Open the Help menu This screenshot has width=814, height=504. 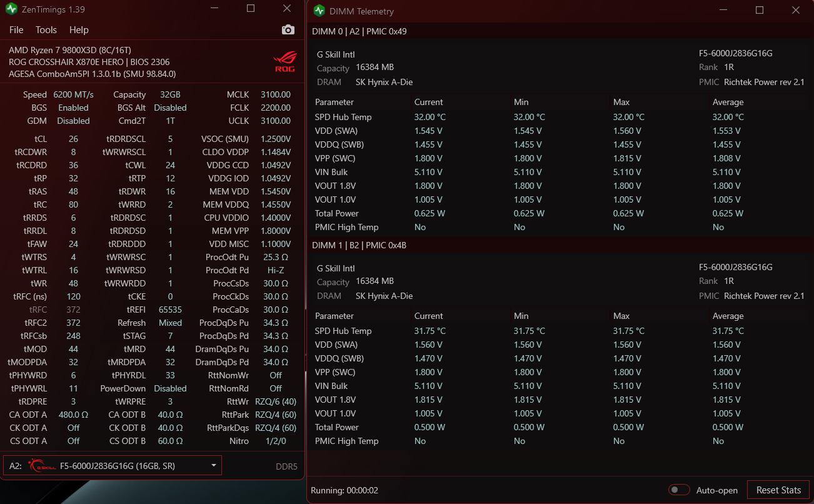[79, 30]
